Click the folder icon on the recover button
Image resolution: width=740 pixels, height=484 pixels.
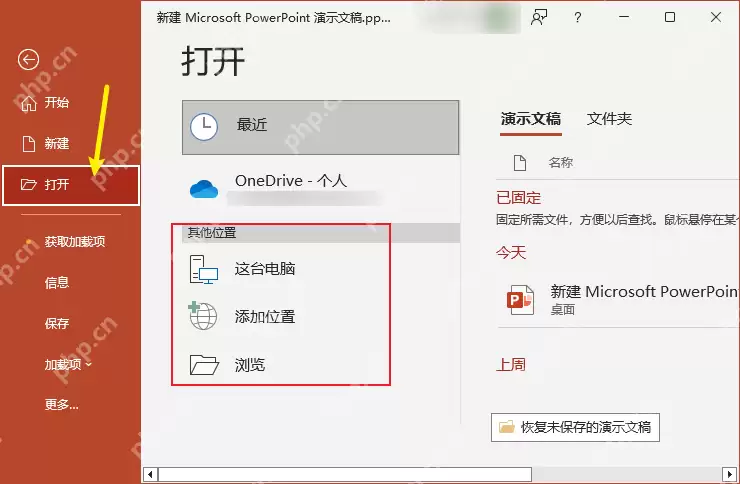tap(507, 427)
